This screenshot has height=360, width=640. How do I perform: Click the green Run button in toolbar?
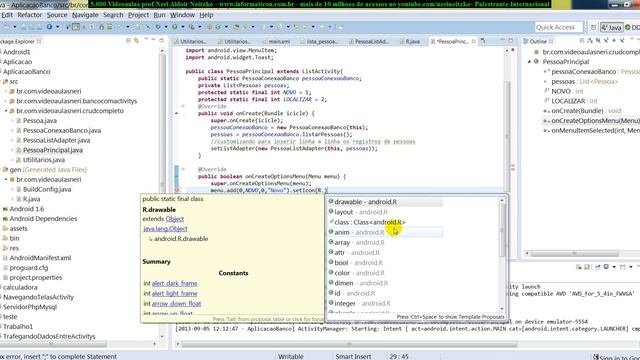[x=174, y=27]
